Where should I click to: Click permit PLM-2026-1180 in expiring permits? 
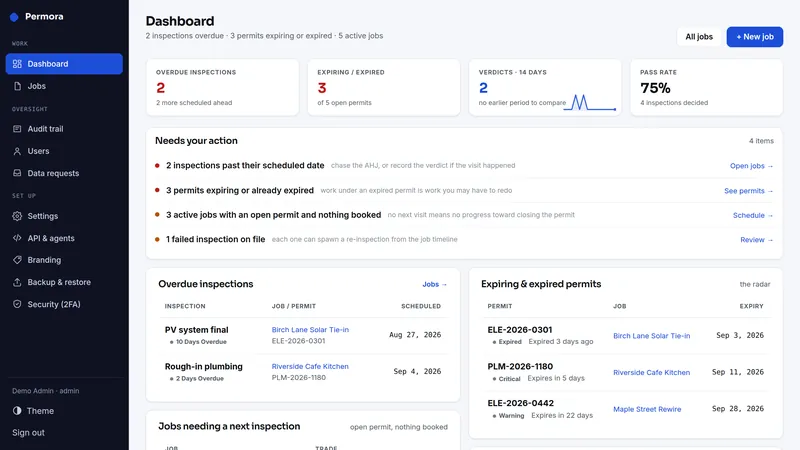[520, 366]
